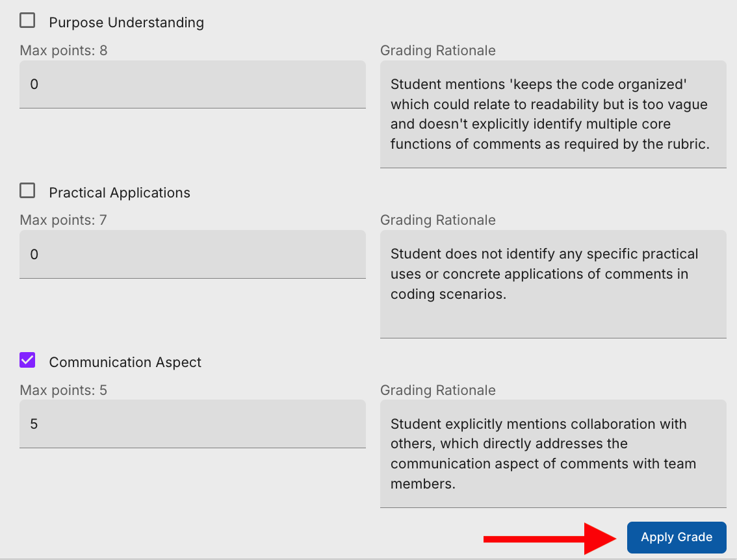This screenshot has height=560, width=737.
Task: Click Grading Rationale heading above Practical Applications rationale
Action: (x=437, y=220)
